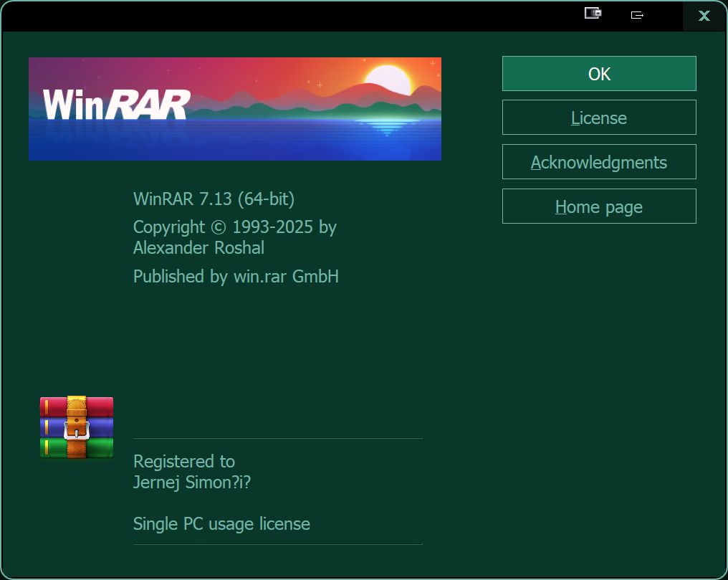Screen dimensions: 728x580
Task: Click the window preview icon in title bar
Action: coord(592,12)
